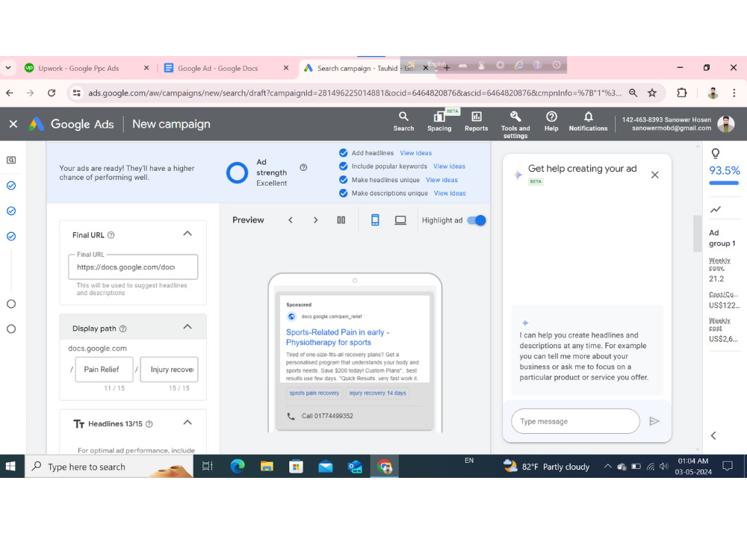Click the Google Ads logo
This screenshot has width=747, height=560.
(x=72, y=124)
